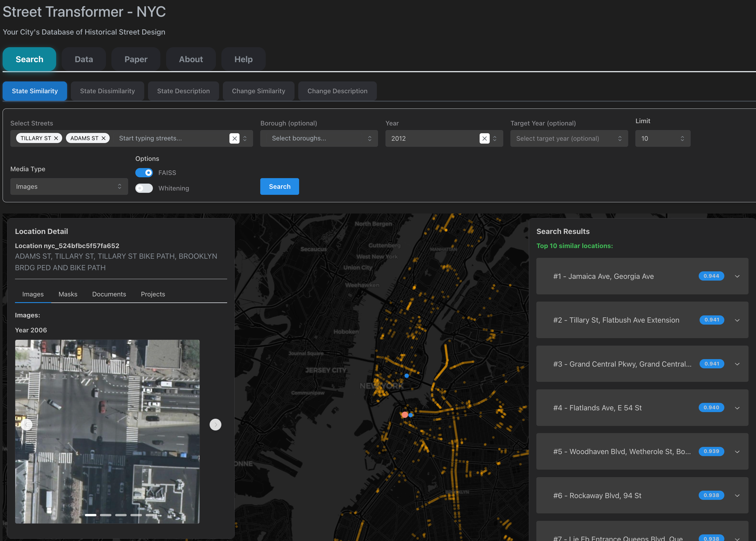Open the State Description tab
This screenshot has height=541, width=756.
183,91
